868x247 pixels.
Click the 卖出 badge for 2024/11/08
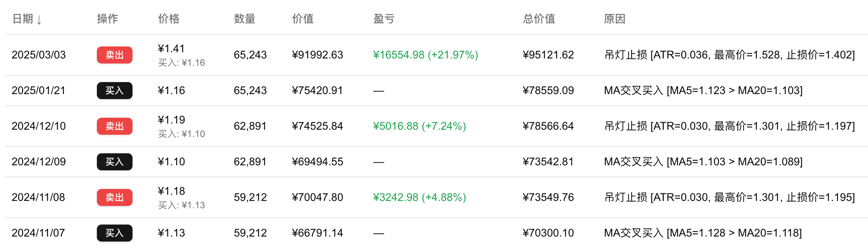pyautogui.click(x=114, y=197)
